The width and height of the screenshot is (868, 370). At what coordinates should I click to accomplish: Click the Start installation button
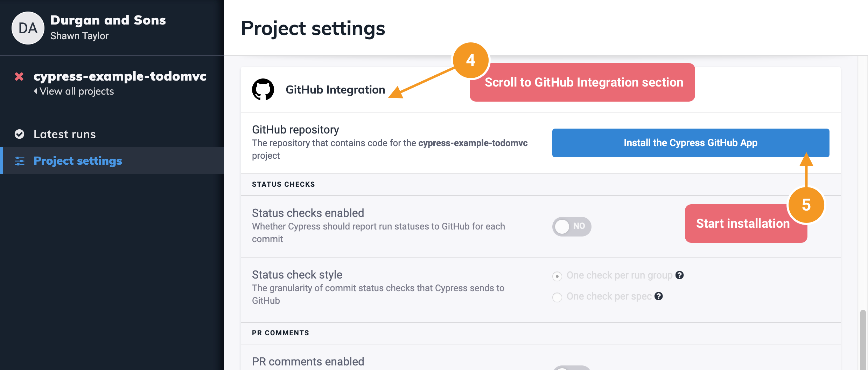coord(743,223)
